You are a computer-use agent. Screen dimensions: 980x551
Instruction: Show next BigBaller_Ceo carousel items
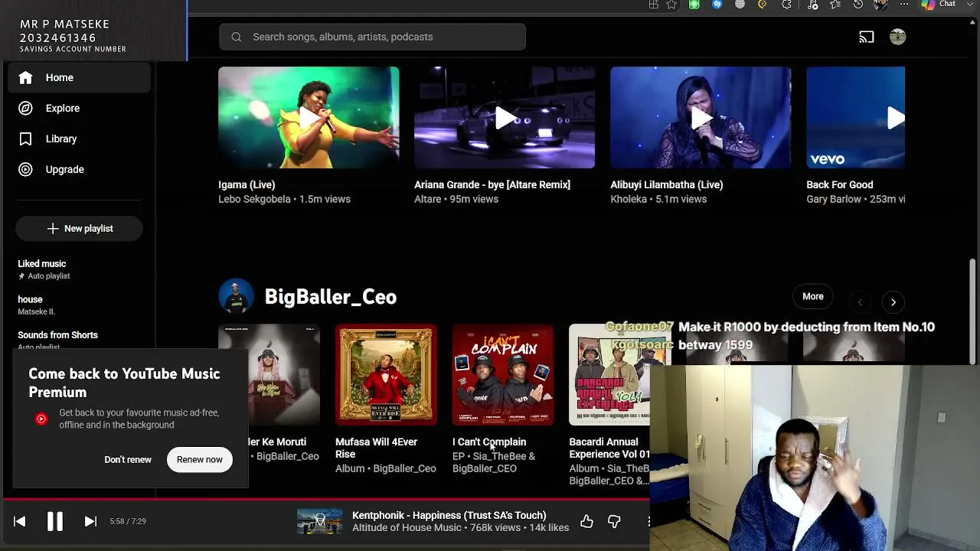click(x=893, y=302)
